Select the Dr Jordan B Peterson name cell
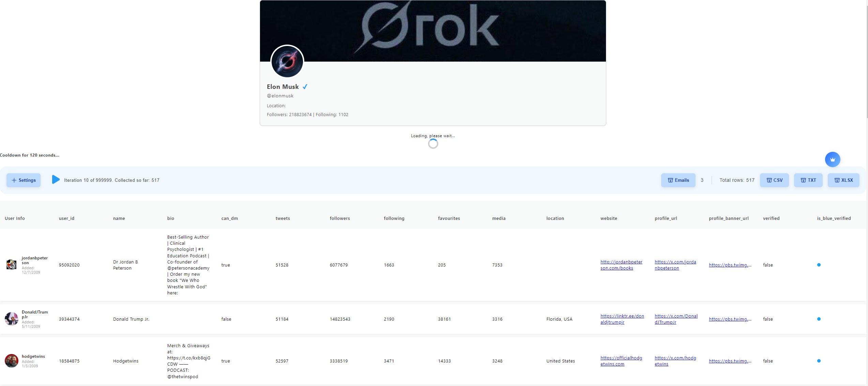 click(x=125, y=265)
